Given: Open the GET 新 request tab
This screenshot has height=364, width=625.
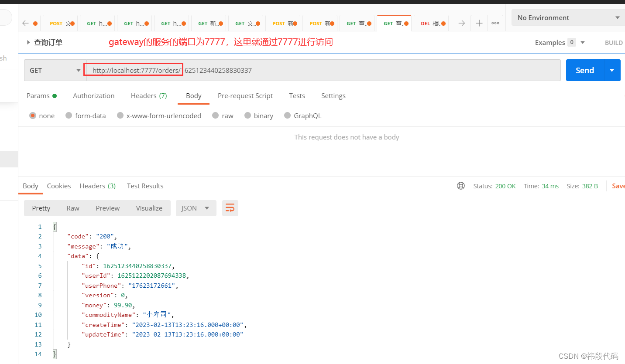Looking at the screenshot, I should click(x=209, y=24).
